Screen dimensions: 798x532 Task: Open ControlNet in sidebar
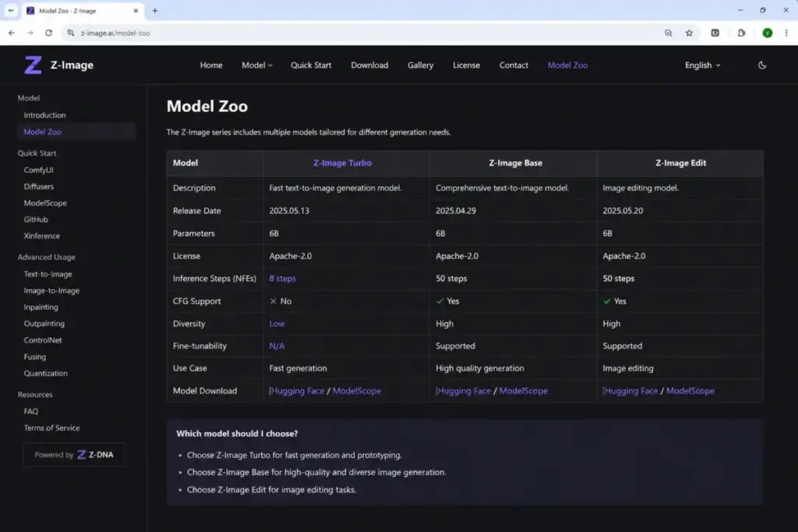(x=43, y=340)
